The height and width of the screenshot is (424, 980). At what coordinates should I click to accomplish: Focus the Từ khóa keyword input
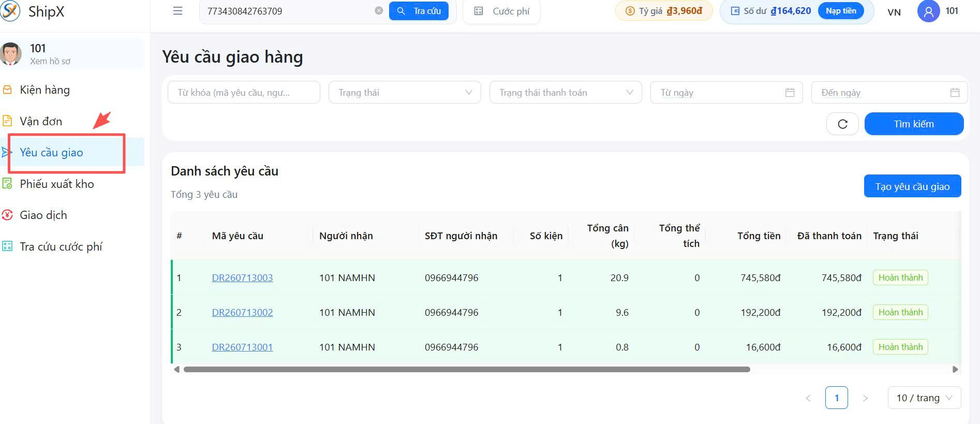pos(244,92)
